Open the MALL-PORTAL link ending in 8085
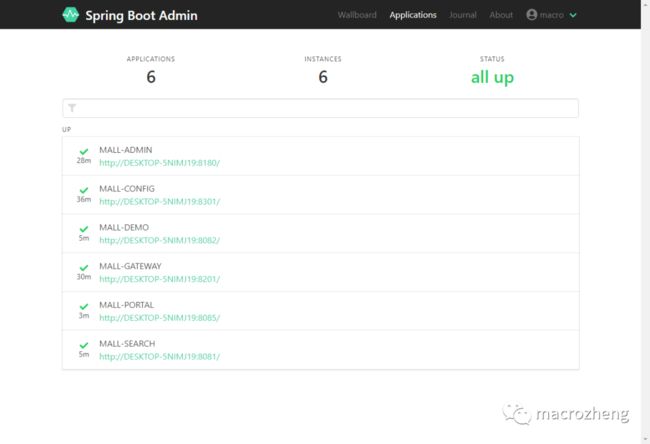Screen dimensions: 650x444 (160, 318)
